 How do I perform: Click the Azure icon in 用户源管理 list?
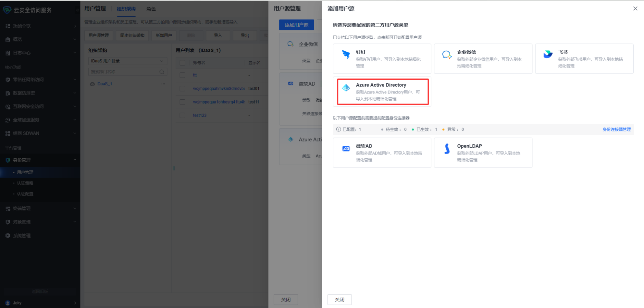[x=290, y=139]
